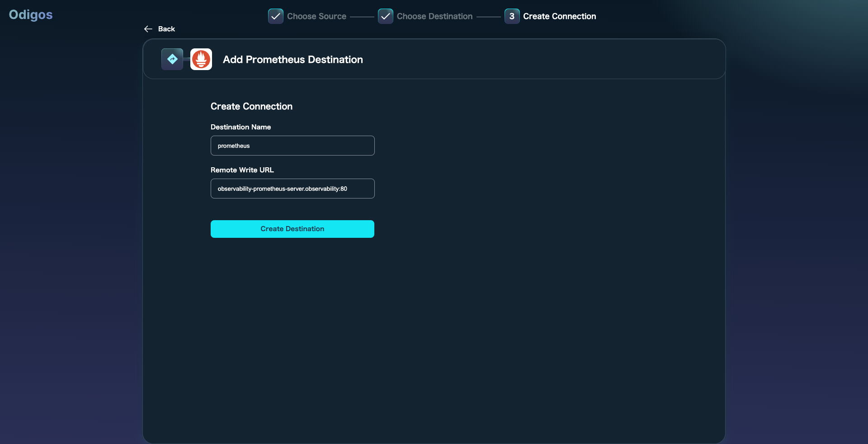Click the Prometheus flame logo

point(201,59)
